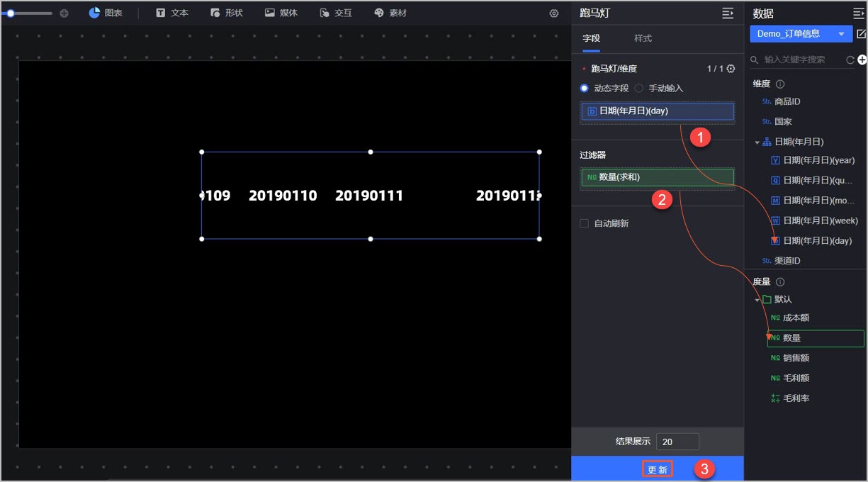Adjust the canvas zoom slider handle
The height and width of the screenshot is (482, 868).
[x=11, y=13]
